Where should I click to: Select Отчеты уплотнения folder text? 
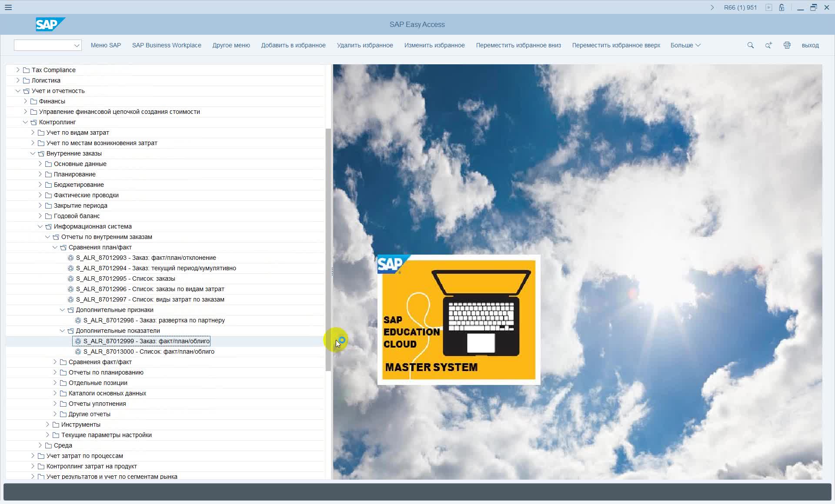pyautogui.click(x=97, y=404)
